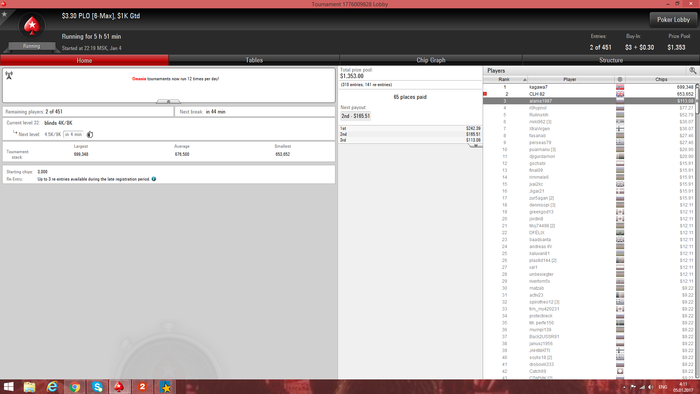The height and width of the screenshot is (394, 700).
Task: Open Skype from the taskbar
Action: (97, 387)
